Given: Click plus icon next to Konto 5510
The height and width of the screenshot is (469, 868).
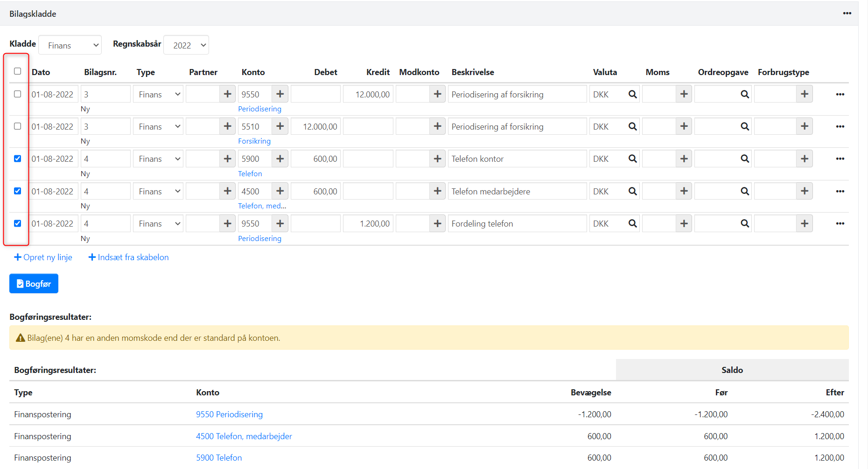Looking at the screenshot, I should (280, 126).
